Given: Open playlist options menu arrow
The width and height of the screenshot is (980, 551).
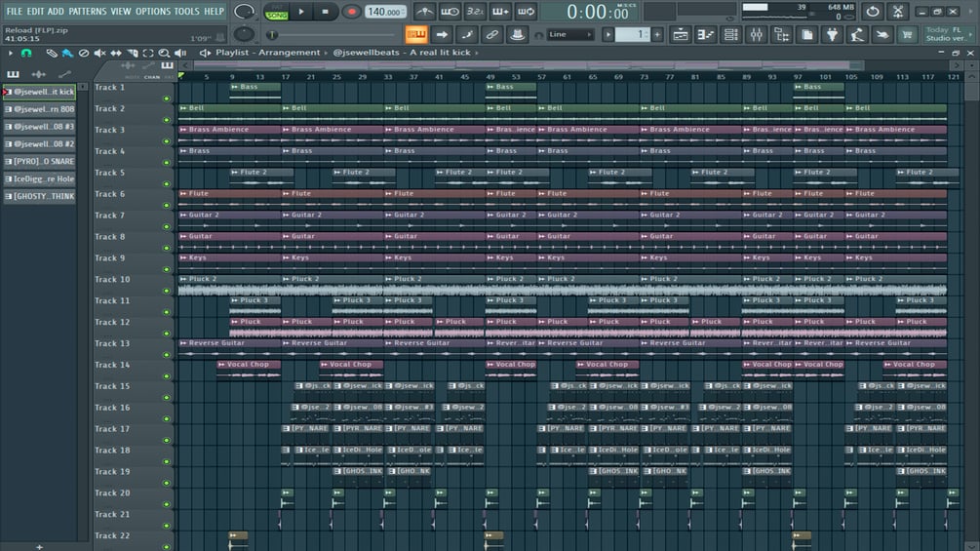Looking at the screenshot, I should click(10, 53).
